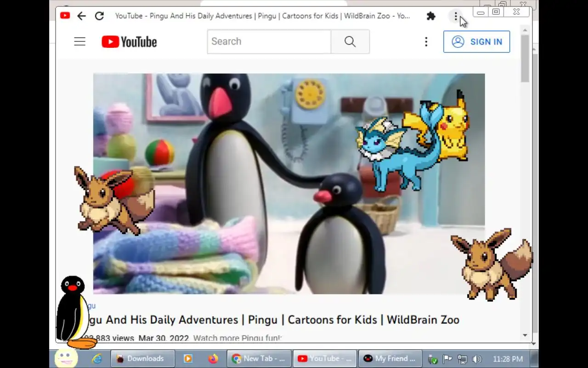
Task: Maximize the YouTube window
Action: click(x=496, y=12)
